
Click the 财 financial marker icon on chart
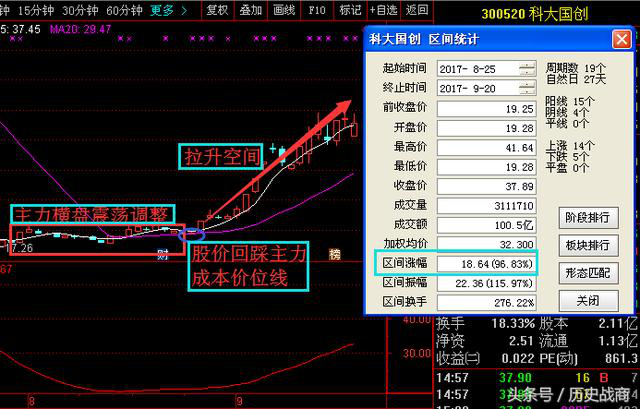(x=163, y=254)
